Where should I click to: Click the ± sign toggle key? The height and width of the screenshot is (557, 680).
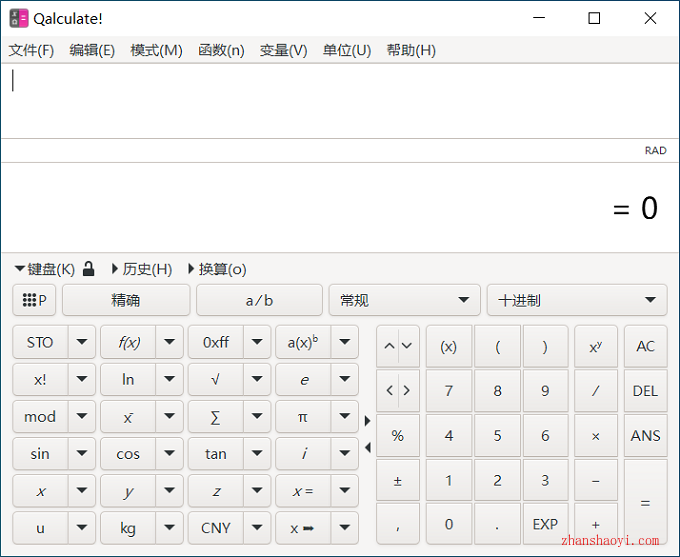[x=398, y=480]
